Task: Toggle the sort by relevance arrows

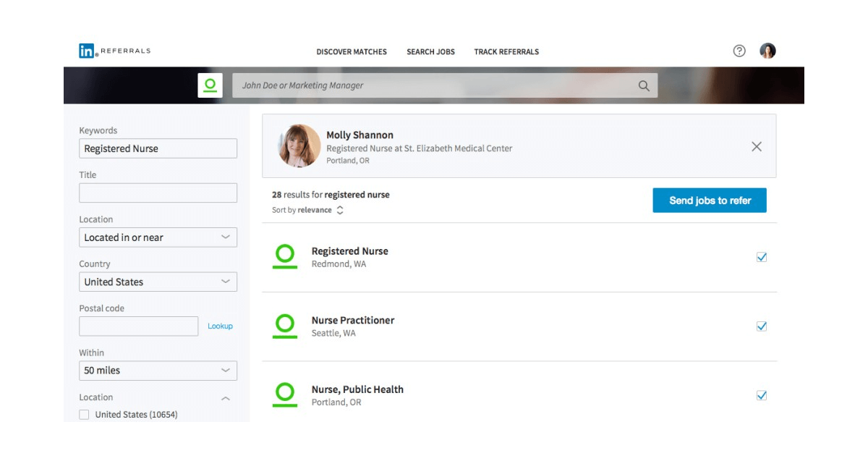Action: pyautogui.click(x=339, y=209)
